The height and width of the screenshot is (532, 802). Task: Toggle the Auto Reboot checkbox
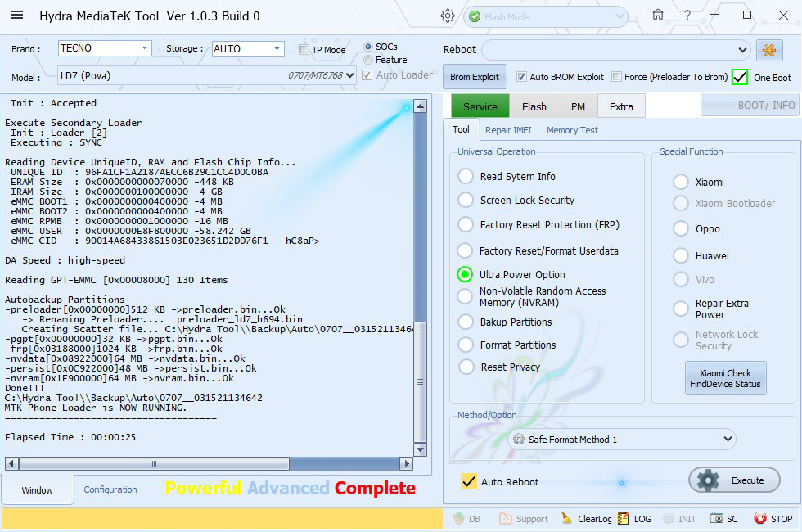[468, 481]
